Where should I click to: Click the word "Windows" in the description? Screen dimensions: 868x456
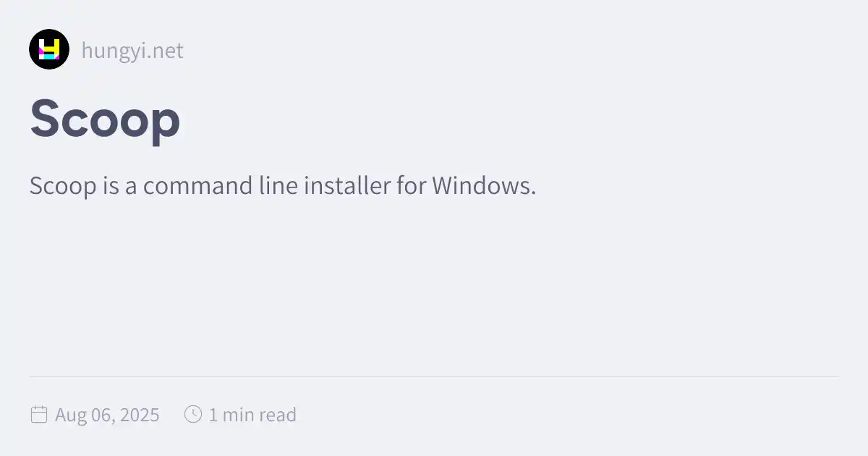(x=481, y=186)
